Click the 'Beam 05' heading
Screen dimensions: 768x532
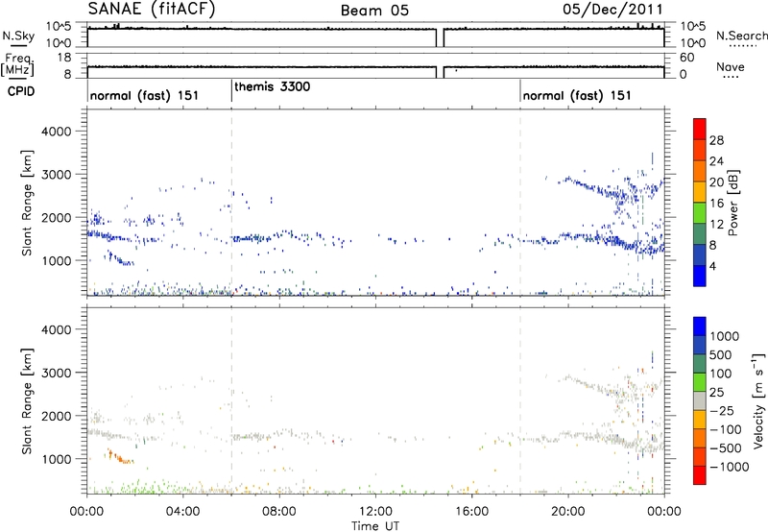pyautogui.click(x=374, y=11)
